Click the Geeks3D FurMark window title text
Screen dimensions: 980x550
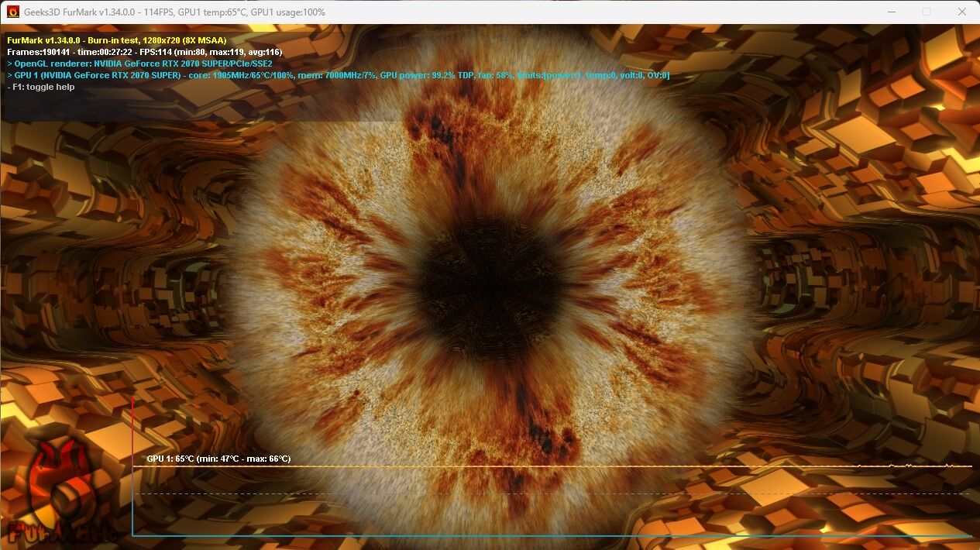(x=175, y=12)
